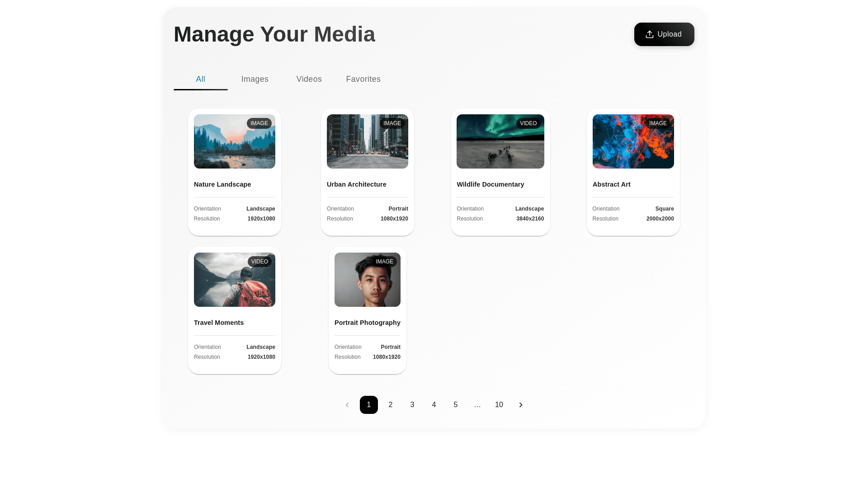This screenshot has height=488, width=868.
Task: Click the Portrait Photography title
Action: 367,323
